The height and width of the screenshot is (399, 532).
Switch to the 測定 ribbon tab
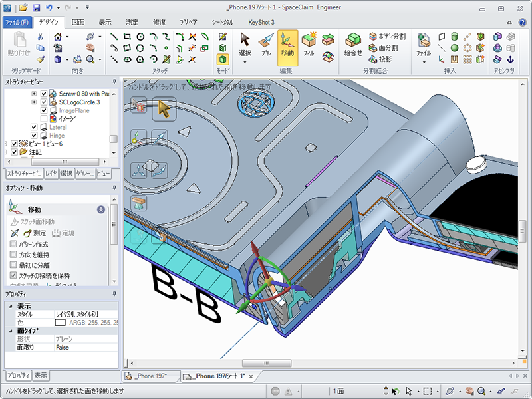pyautogui.click(x=132, y=22)
